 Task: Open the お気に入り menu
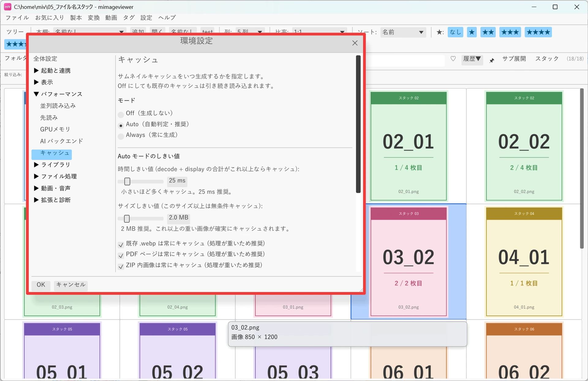coord(49,17)
